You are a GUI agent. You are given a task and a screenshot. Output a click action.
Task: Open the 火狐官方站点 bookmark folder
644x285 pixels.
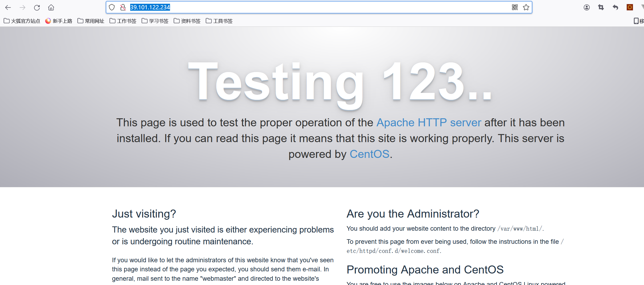point(22,21)
